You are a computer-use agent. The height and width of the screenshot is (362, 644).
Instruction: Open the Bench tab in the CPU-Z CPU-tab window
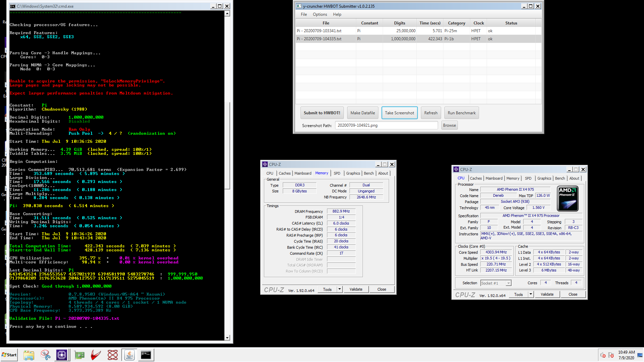560,178
